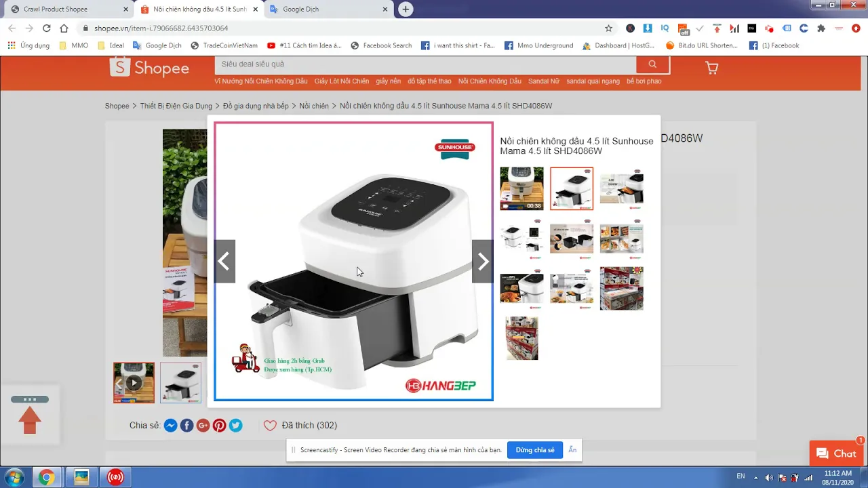Image resolution: width=868 pixels, height=488 pixels.
Task: Open Mmo Underground bookmark
Action: 539,45
